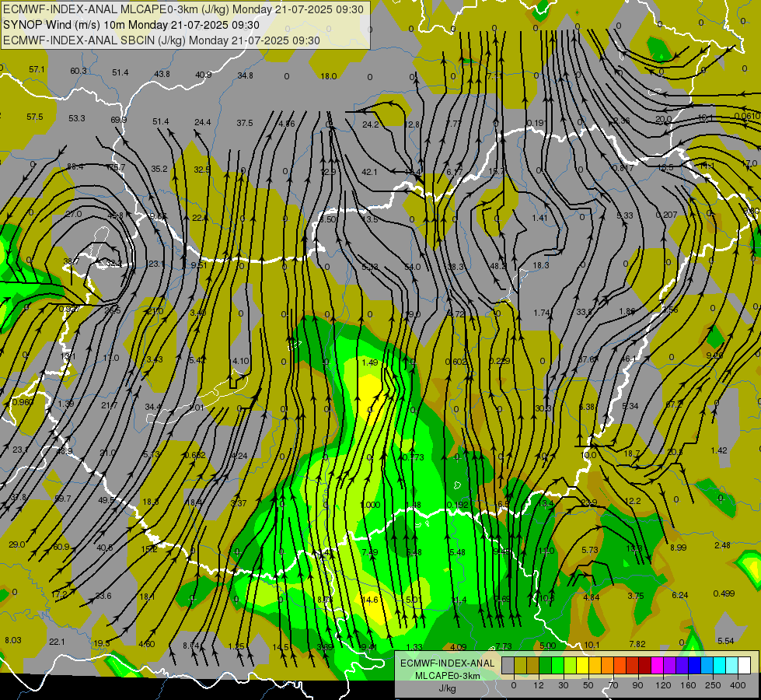The height and width of the screenshot is (700, 761).
Task: Click the map value 29.0
Action: (17, 544)
